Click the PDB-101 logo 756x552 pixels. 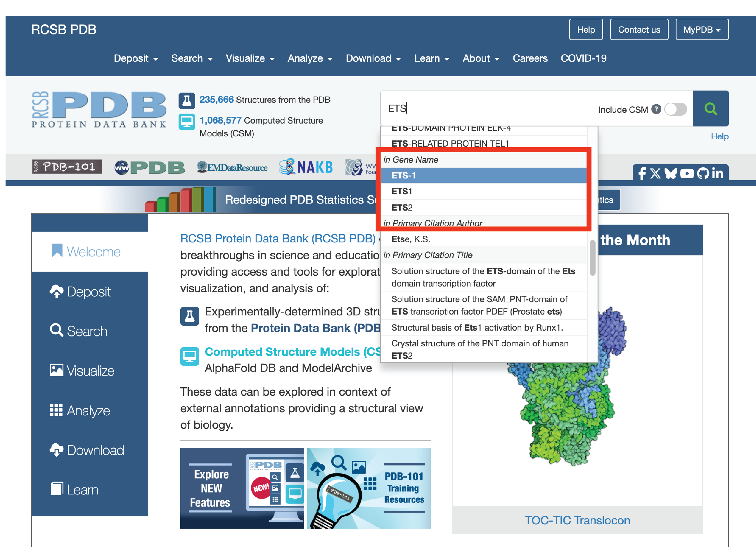tap(67, 167)
